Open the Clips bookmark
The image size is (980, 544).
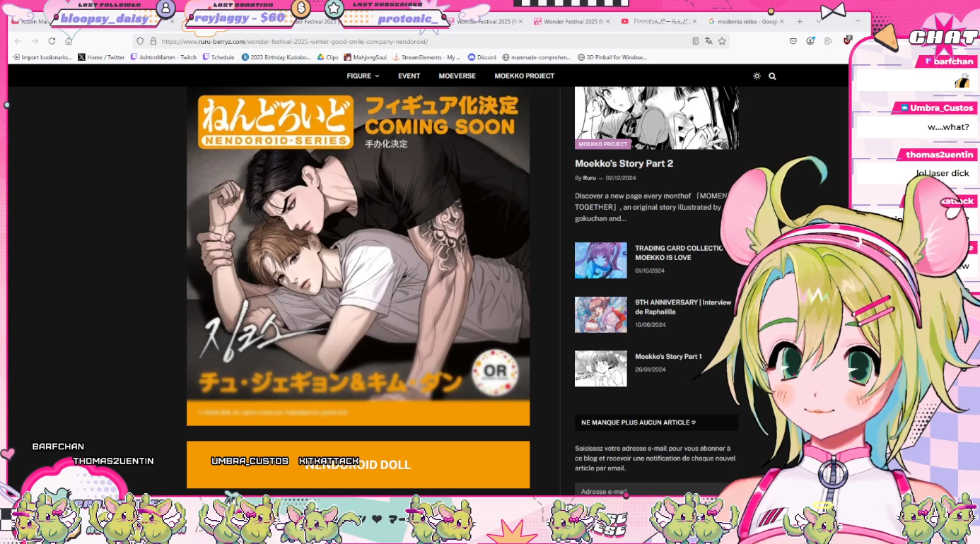click(x=327, y=57)
